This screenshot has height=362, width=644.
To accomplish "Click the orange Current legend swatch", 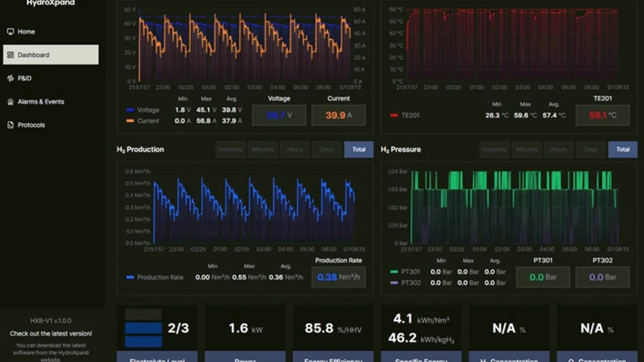I will [x=130, y=121].
